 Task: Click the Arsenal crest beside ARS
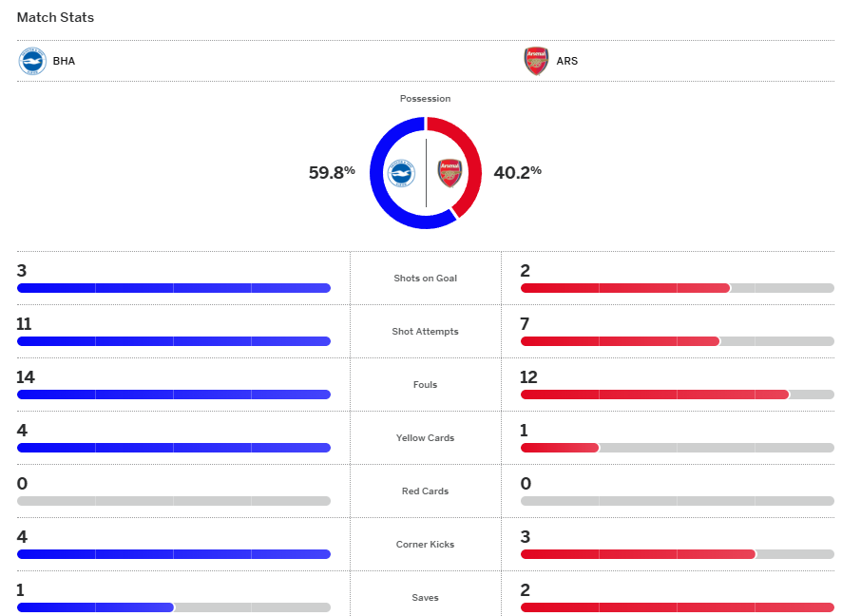click(536, 61)
